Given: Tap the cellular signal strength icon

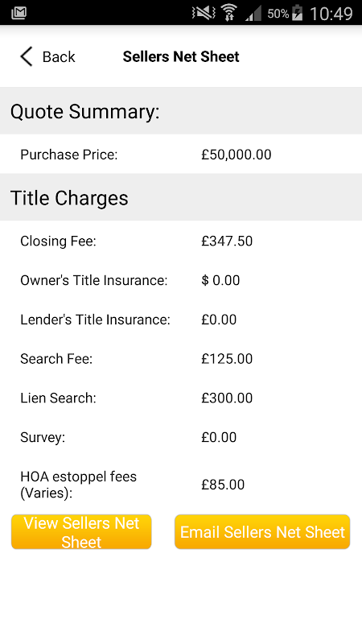Looking at the screenshot, I should [x=253, y=14].
